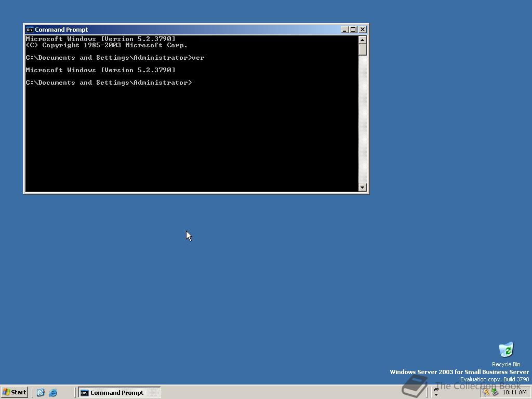Click the scroll up arrow in Command Prompt
Screen dimensions: 532x399
362,40
